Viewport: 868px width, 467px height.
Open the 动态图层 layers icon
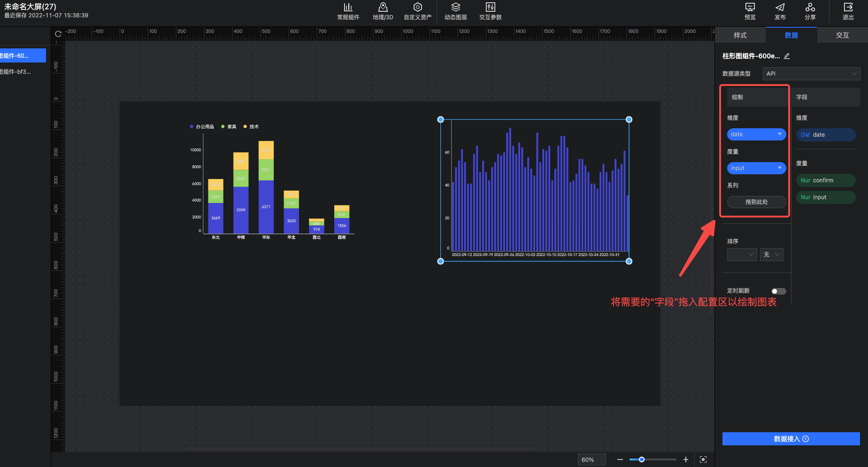tap(455, 8)
